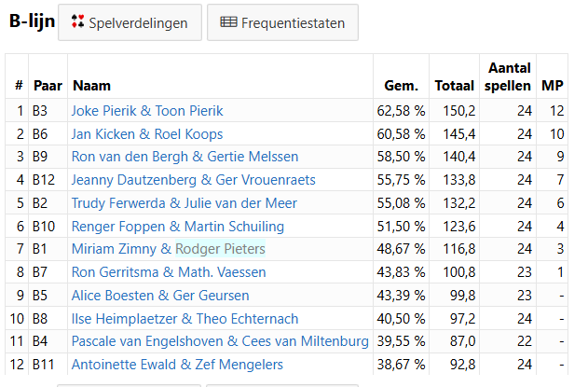Click the card suits icon on Spelverdelingen
Viewport: 588px width, 387px height.
[78, 21]
